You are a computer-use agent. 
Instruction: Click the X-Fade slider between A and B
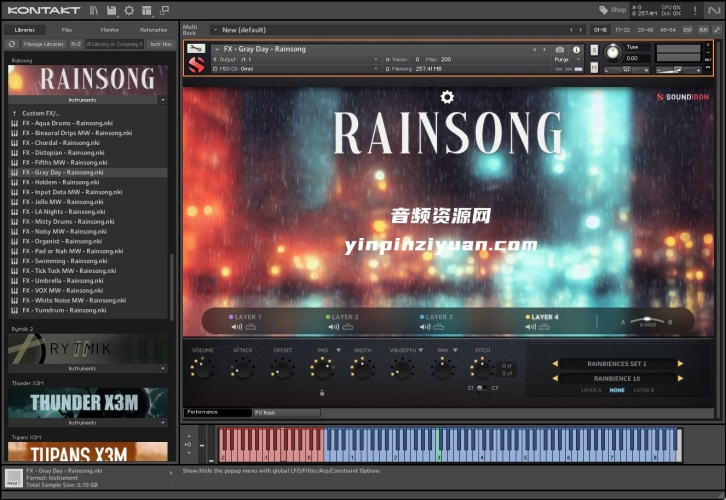[646, 320]
